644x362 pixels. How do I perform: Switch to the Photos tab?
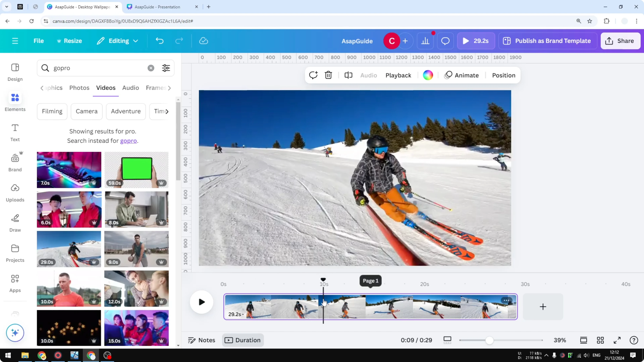pos(79,88)
